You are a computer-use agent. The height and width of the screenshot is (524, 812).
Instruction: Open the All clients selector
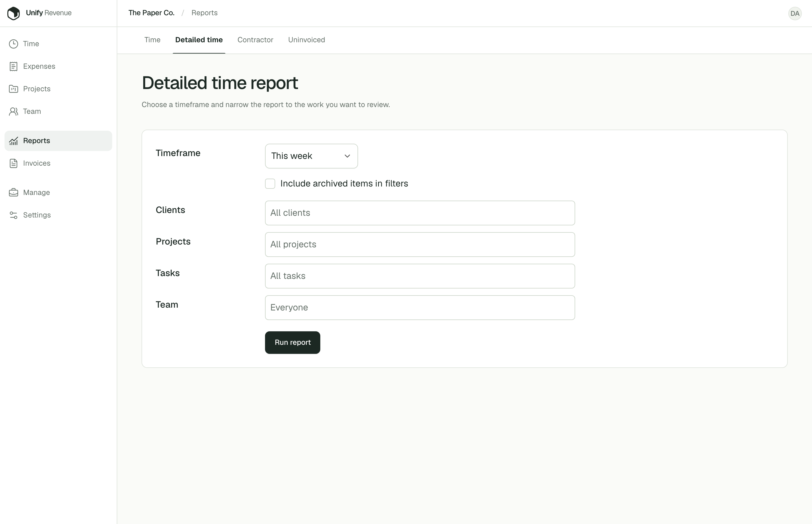click(420, 213)
